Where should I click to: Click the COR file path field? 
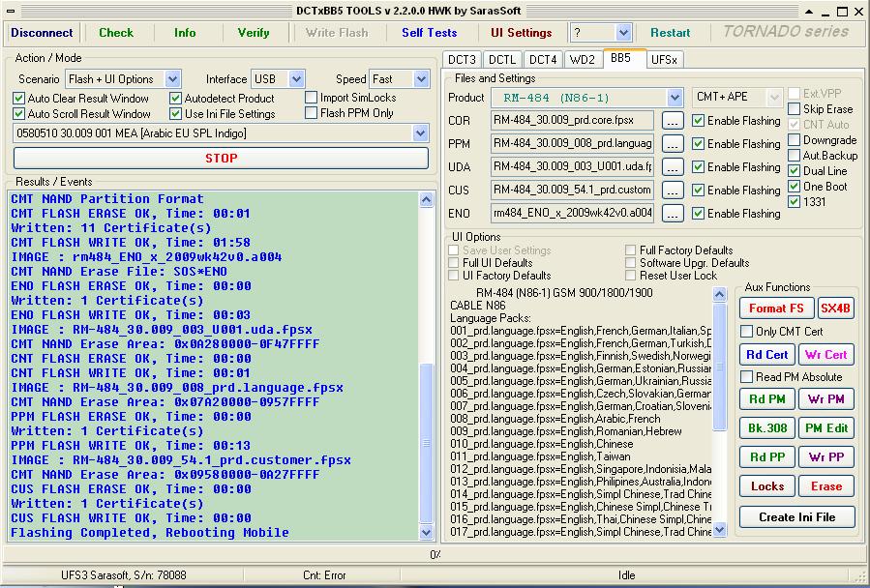click(x=572, y=120)
